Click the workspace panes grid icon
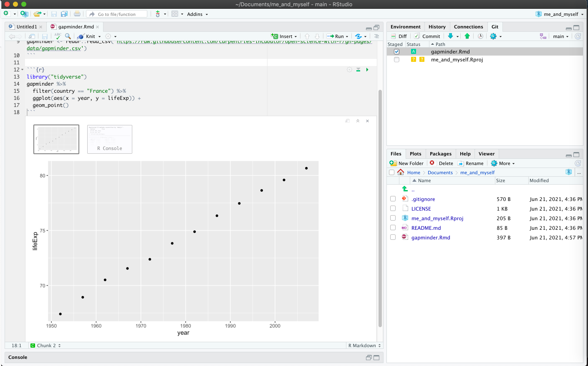The height and width of the screenshot is (366, 588). 175,14
